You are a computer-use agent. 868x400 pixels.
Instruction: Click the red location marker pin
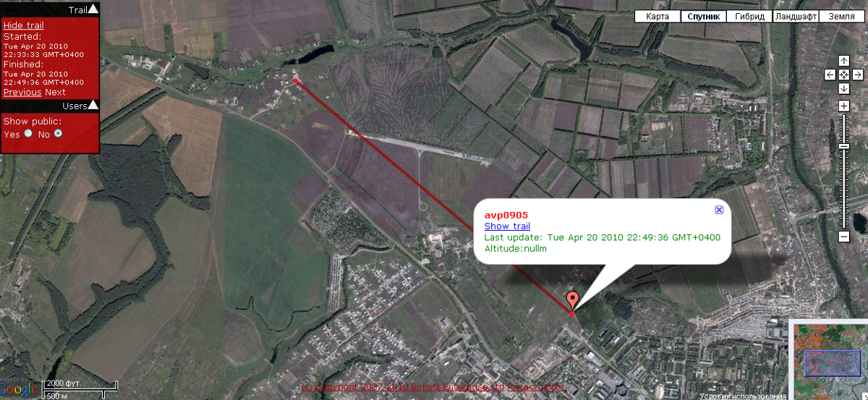tap(572, 301)
